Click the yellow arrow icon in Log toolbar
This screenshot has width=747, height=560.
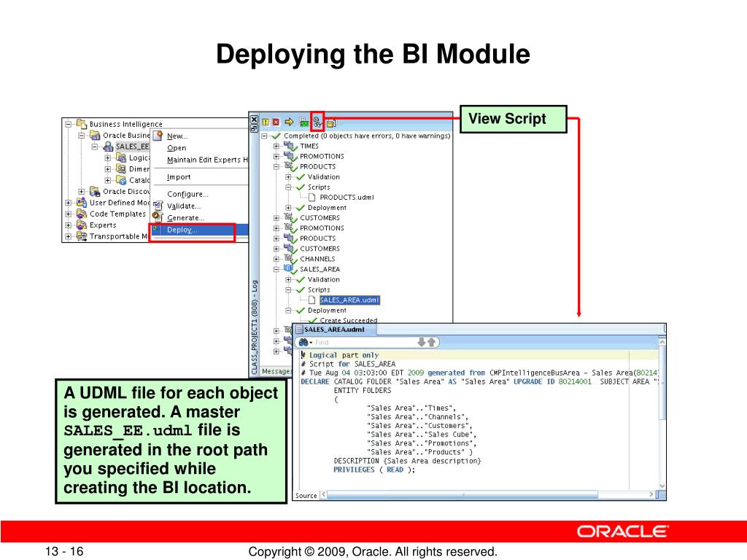(289, 122)
